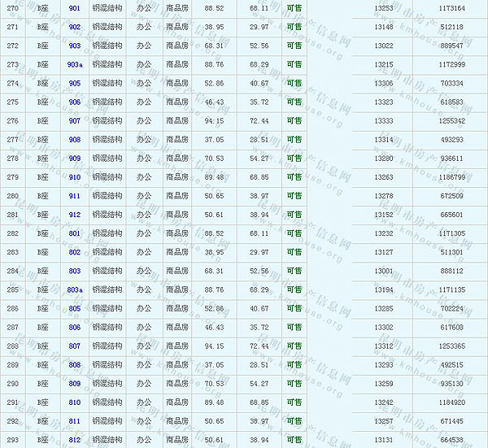Click the 907 room link
This screenshot has height=448, width=488.
pyautogui.click(x=75, y=120)
